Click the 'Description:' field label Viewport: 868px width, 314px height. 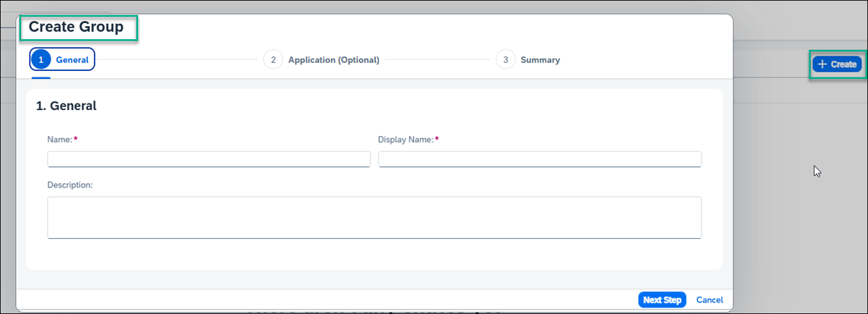point(70,185)
